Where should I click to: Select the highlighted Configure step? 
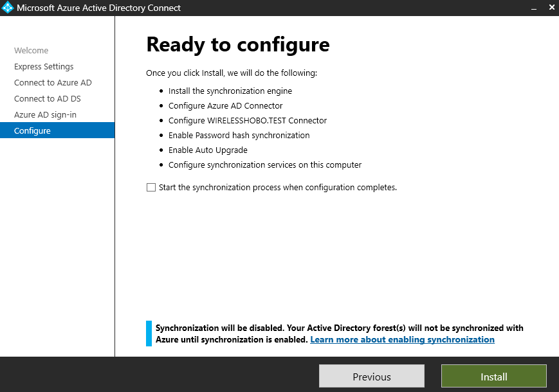32,131
